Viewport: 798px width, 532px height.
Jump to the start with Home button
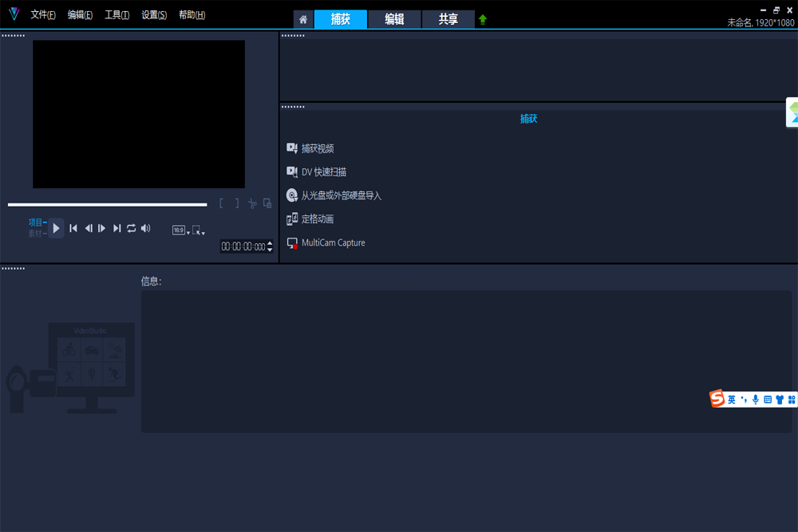[x=73, y=228]
